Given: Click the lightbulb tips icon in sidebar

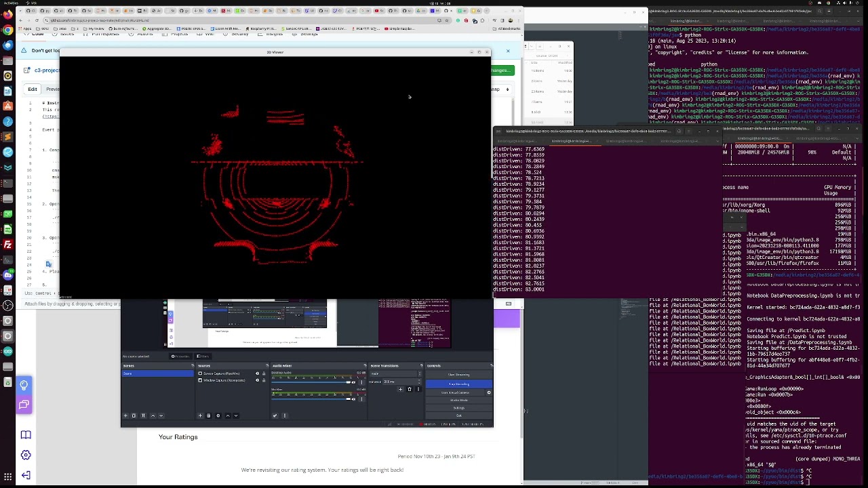Looking at the screenshot, I should pyautogui.click(x=24, y=386).
